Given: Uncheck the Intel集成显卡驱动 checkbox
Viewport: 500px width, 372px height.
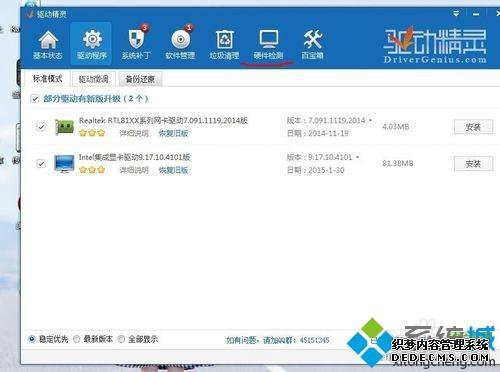Looking at the screenshot, I should pos(41,164).
